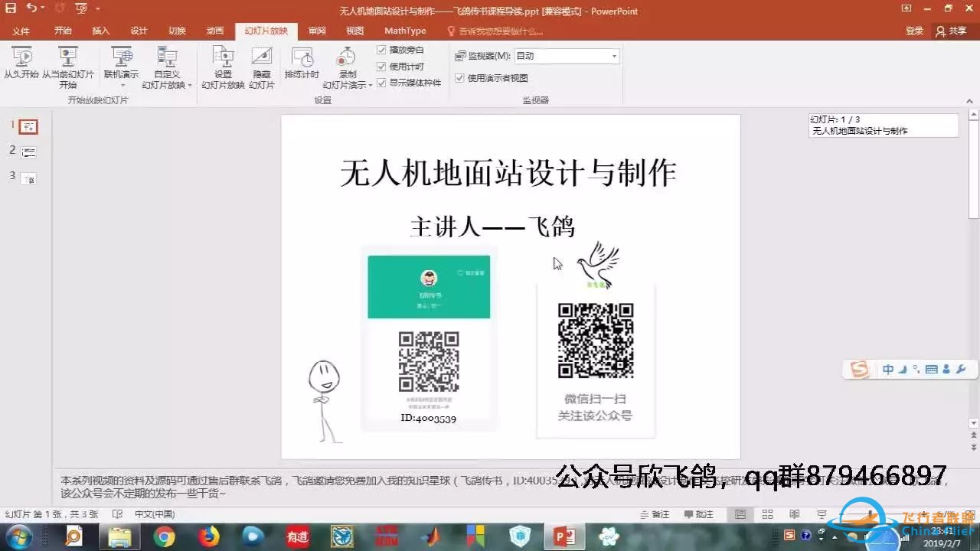
Task: Switch to Reading view icon
Action: (x=795, y=514)
